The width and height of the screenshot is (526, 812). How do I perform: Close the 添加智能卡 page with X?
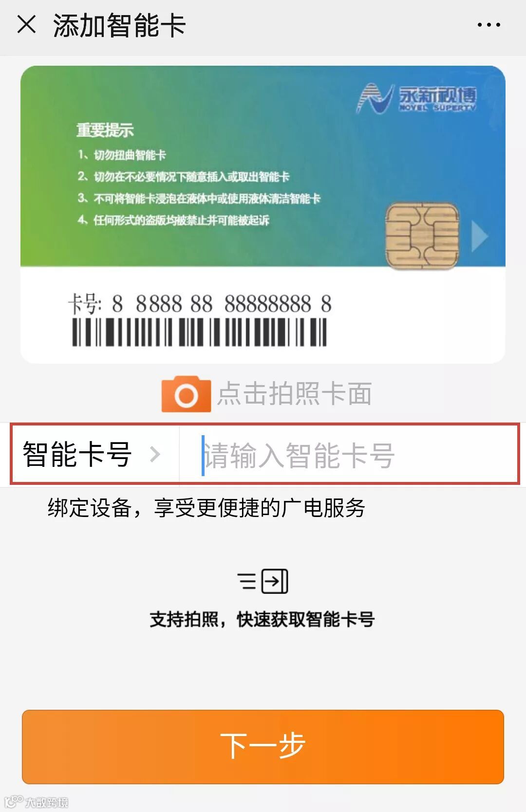pos(26,24)
